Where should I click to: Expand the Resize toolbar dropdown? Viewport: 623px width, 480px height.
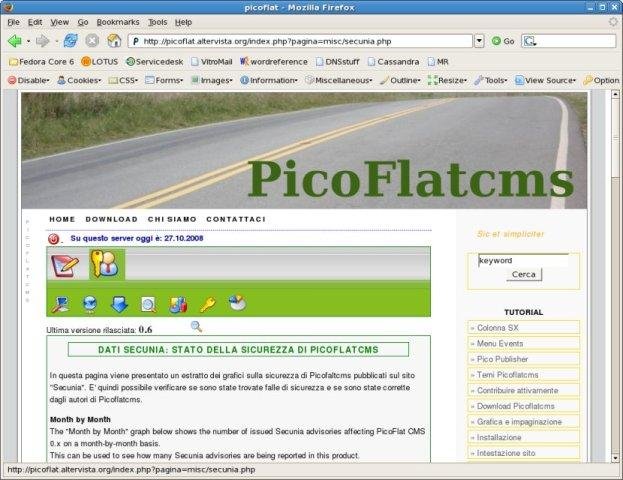[447, 80]
